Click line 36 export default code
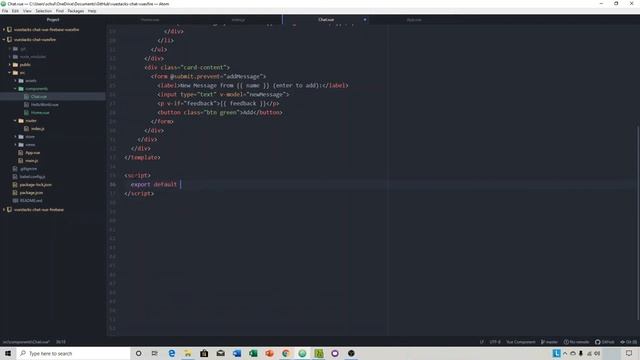This screenshot has width=640, height=360. tap(154, 184)
